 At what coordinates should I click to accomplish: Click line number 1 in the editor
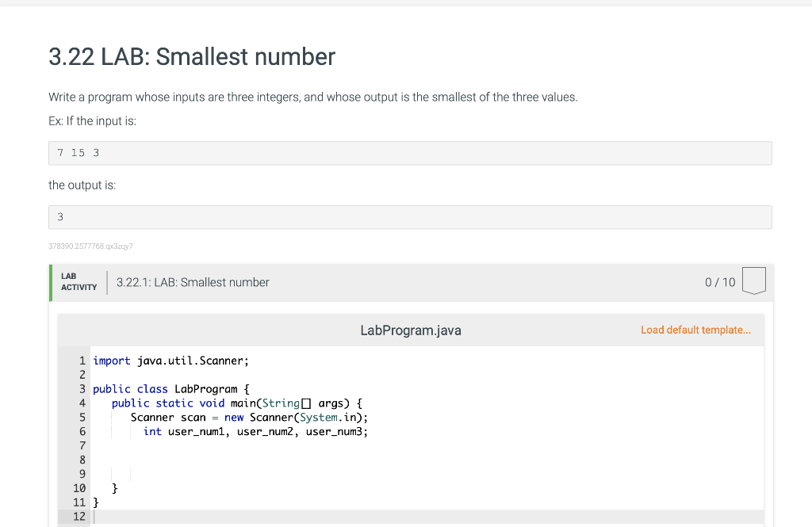82,361
